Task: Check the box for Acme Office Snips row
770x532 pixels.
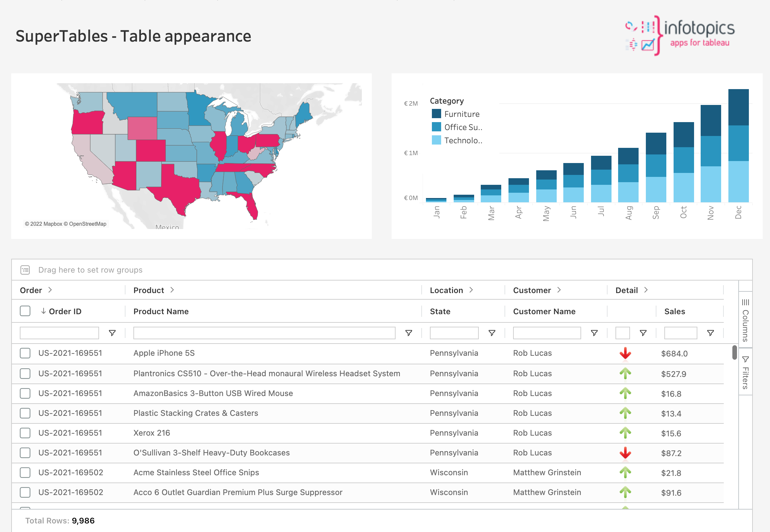Action: 25,472
